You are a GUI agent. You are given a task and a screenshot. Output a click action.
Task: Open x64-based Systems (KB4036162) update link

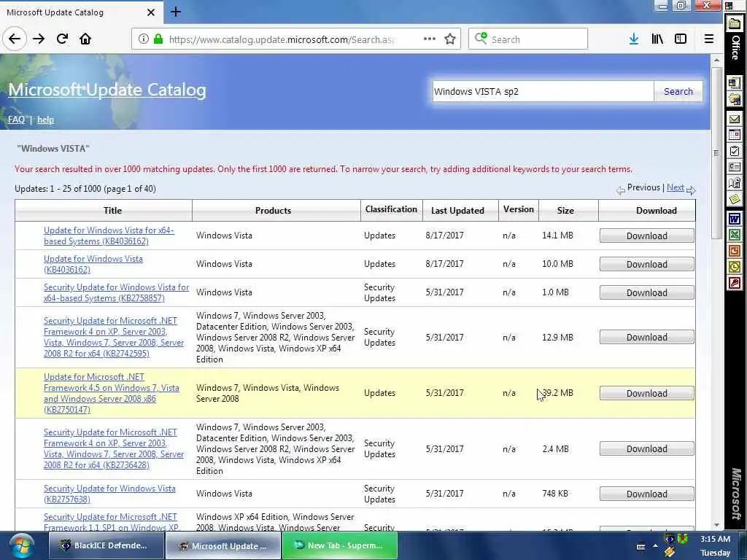109,236
